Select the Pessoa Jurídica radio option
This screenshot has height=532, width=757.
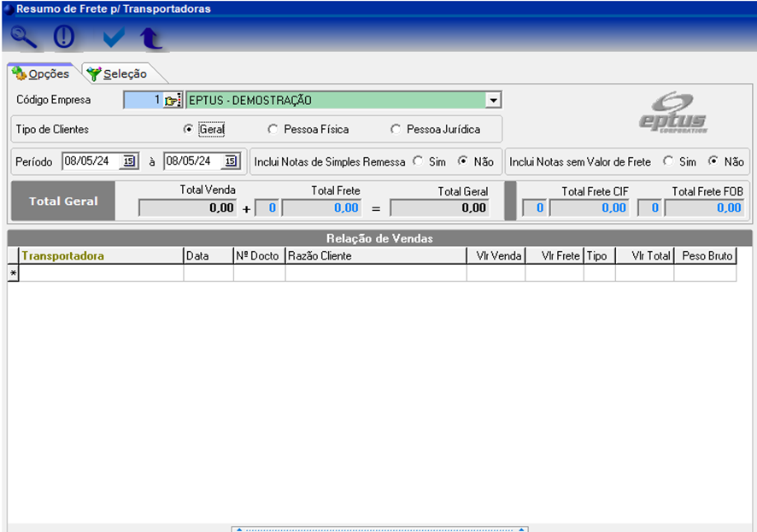click(x=395, y=130)
